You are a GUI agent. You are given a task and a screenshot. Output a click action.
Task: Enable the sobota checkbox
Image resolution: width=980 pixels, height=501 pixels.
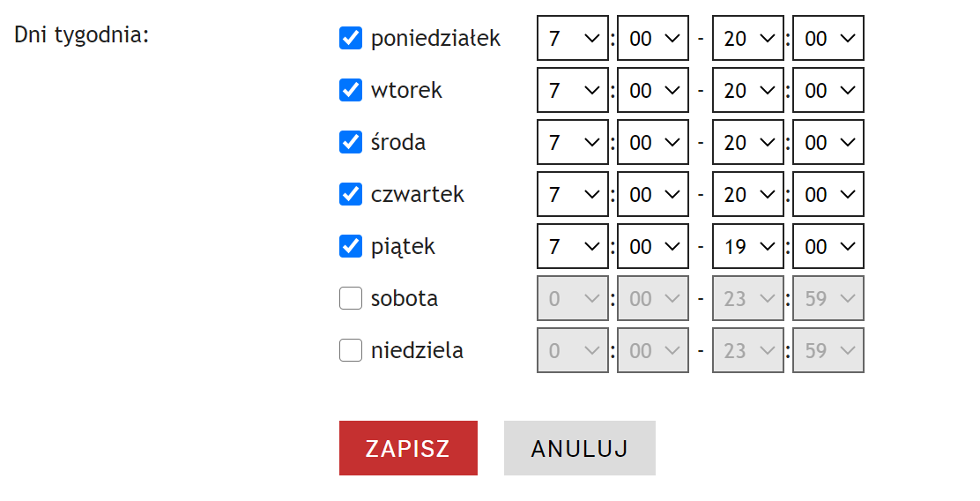click(351, 298)
